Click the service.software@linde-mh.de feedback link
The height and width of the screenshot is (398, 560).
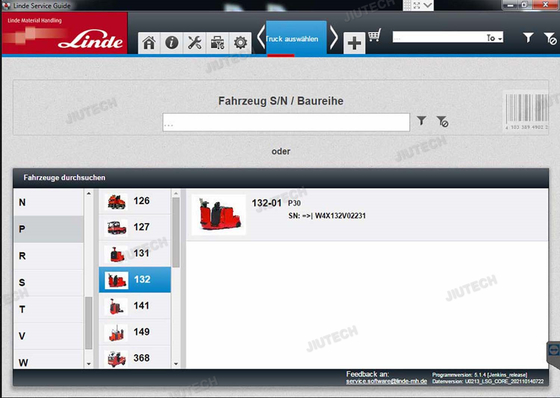(x=386, y=382)
